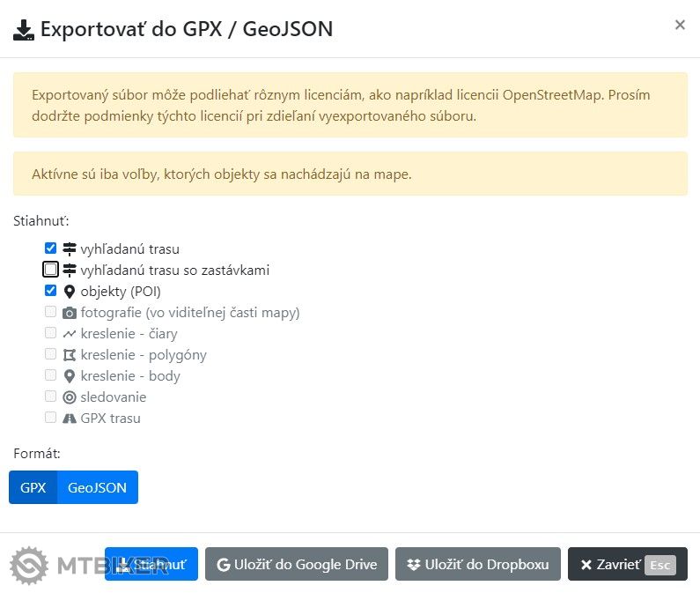Close the export dialog with the X
Viewport: 700px width, 593px height.
(x=680, y=26)
